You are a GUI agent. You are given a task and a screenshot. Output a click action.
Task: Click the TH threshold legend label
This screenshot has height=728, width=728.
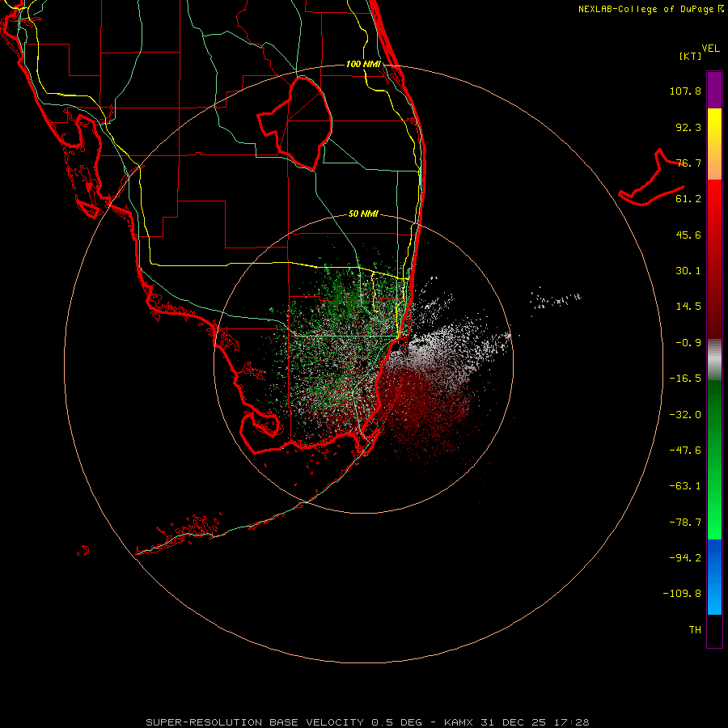tap(695, 630)
